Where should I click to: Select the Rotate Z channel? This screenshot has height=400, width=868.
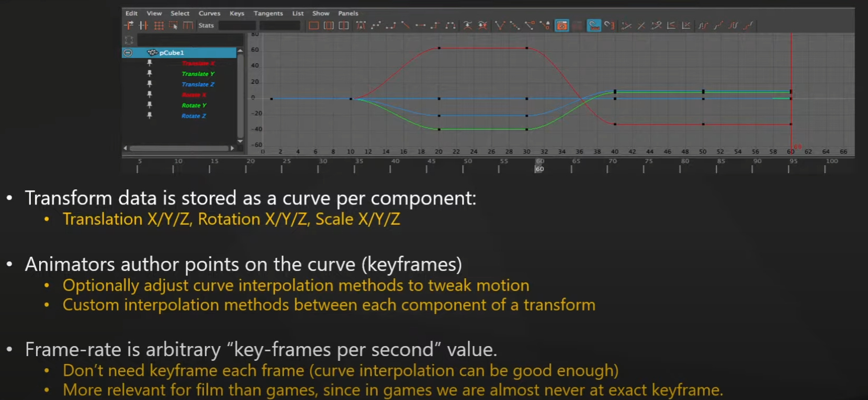[x=194, y=116]
